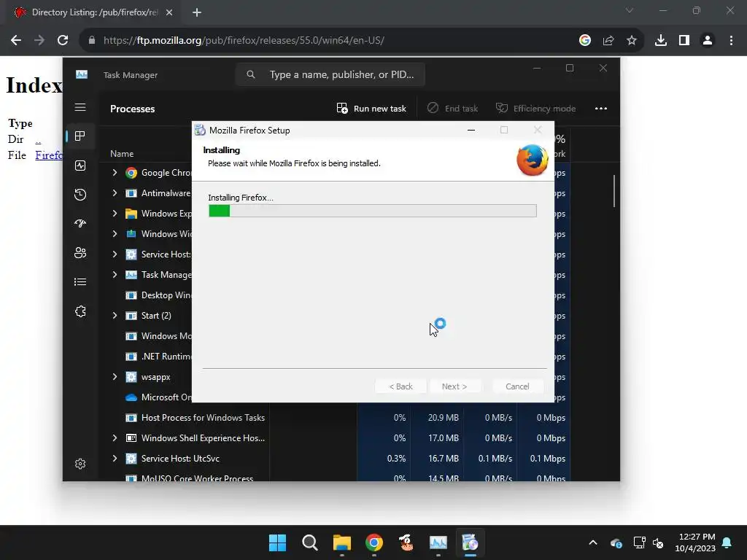Click Chrome back arrow button
The width and height of the screenshot is (747, 560).
16,41
